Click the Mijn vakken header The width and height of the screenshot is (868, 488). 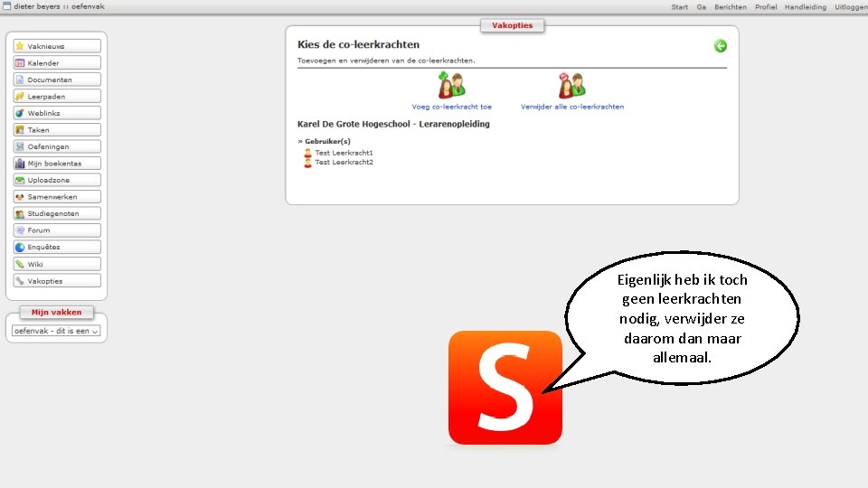(56, 312)
